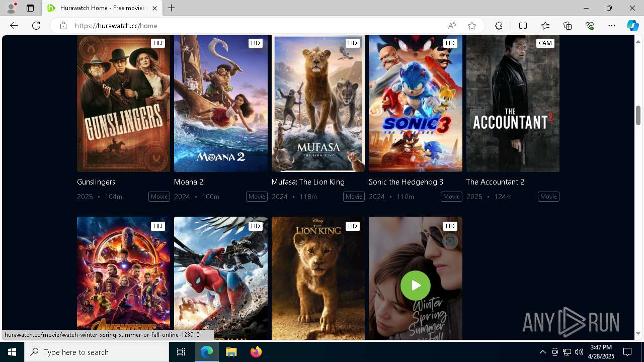The width and height of the screenshot is (644, 362).
Task: Open the Notifications center icon
Action: tap(627, 352)
